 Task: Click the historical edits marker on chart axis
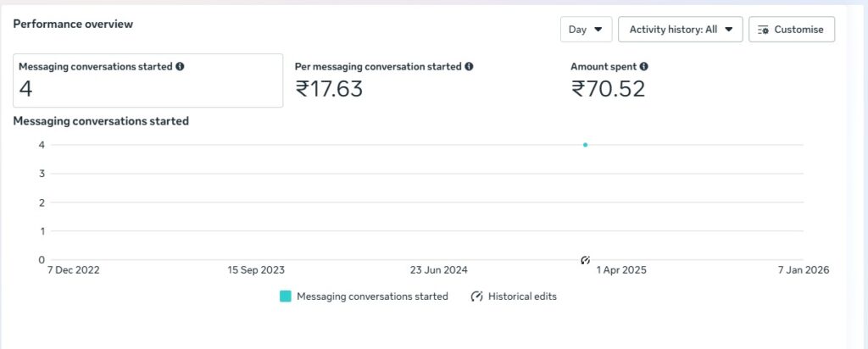(585, 259)
